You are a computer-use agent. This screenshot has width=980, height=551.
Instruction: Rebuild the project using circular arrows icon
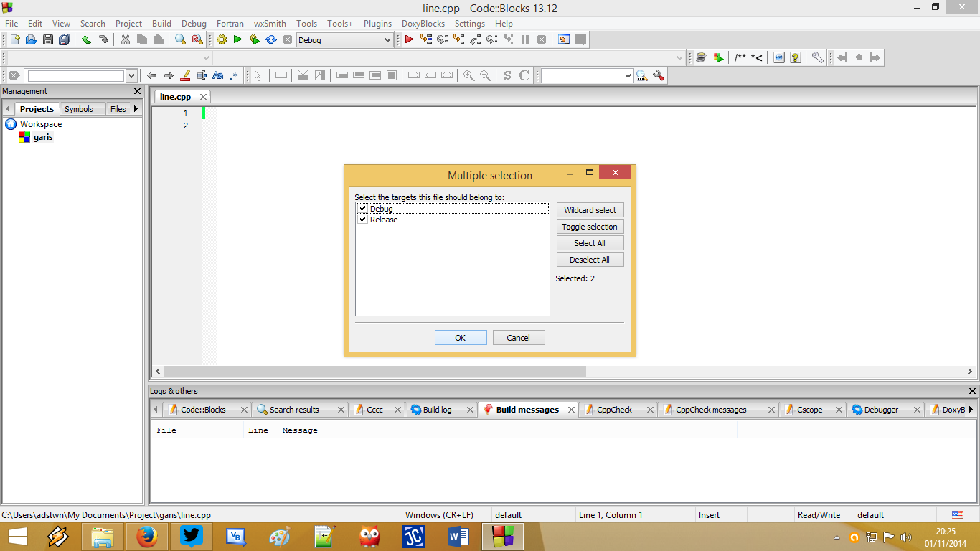(271, 39)
